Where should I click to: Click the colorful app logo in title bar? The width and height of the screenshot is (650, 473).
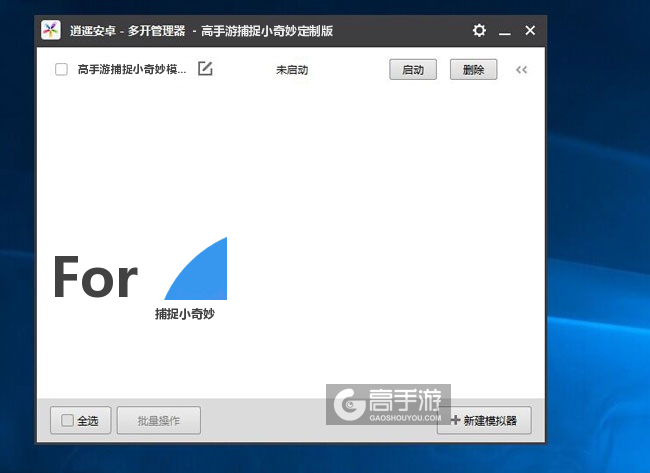click(x=51, y=30)
